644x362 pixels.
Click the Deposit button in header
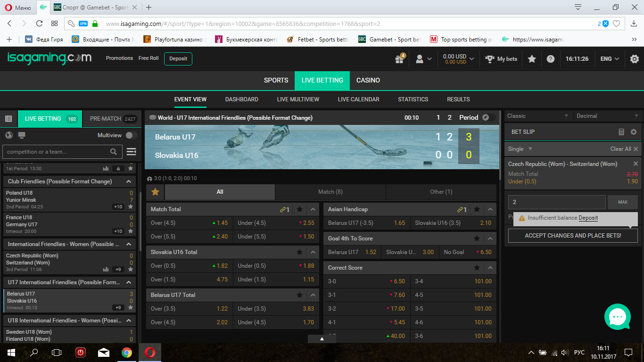pos(178,58)
